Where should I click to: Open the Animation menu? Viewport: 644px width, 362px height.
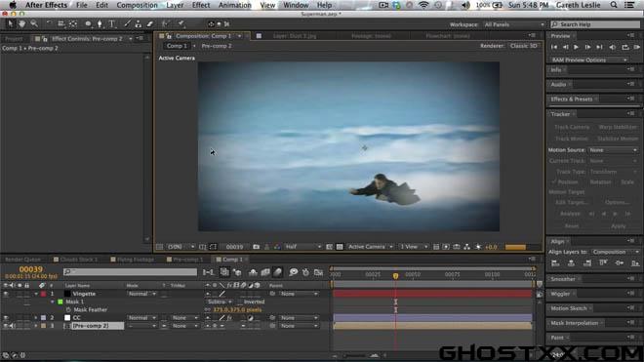234,5
